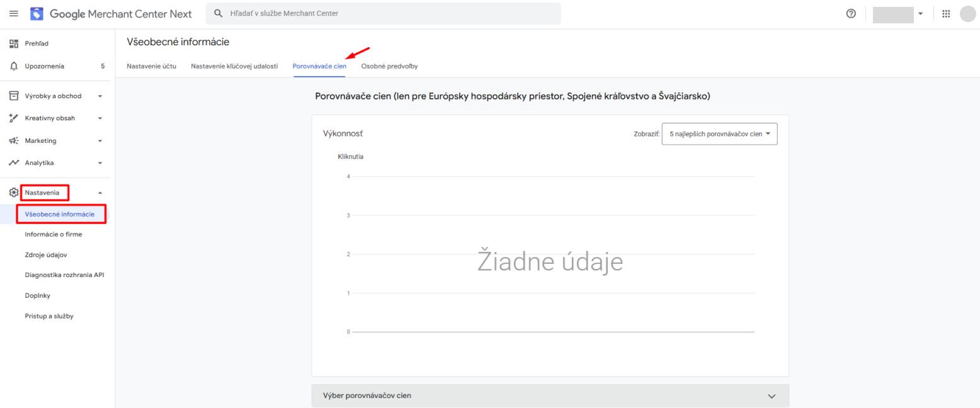
Task: Open Informácie o firme settings page
Action: (x=54, y=234)
